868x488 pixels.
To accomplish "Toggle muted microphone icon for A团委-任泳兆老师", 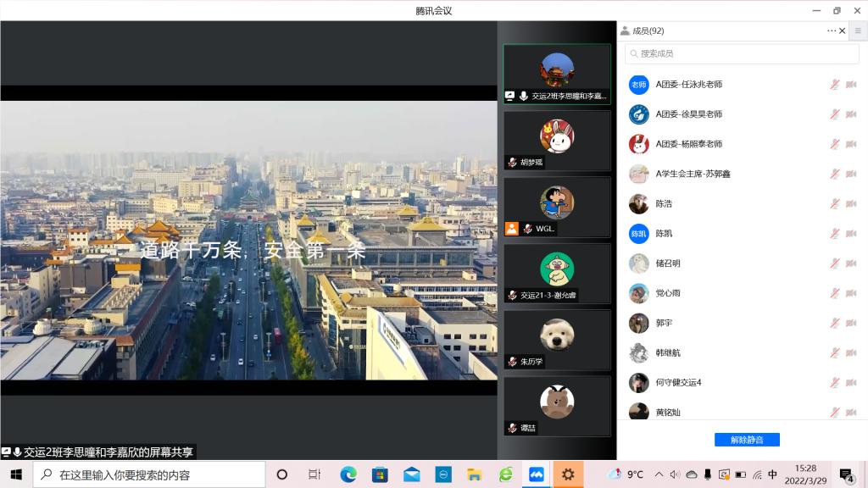I will (x=835, y=85).
